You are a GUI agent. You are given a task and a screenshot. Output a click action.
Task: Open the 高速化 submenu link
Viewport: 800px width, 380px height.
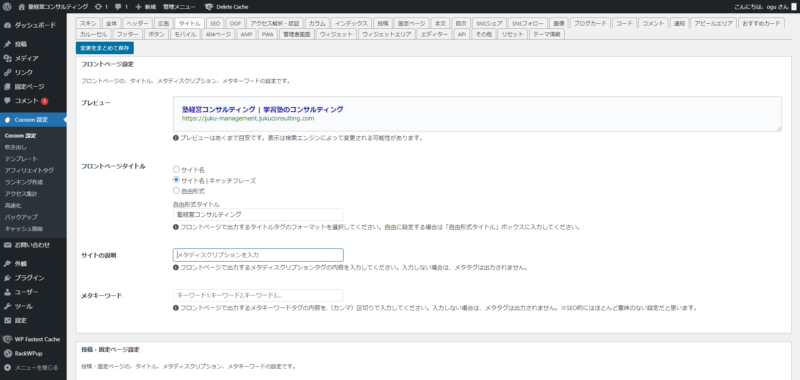[13, 206]
